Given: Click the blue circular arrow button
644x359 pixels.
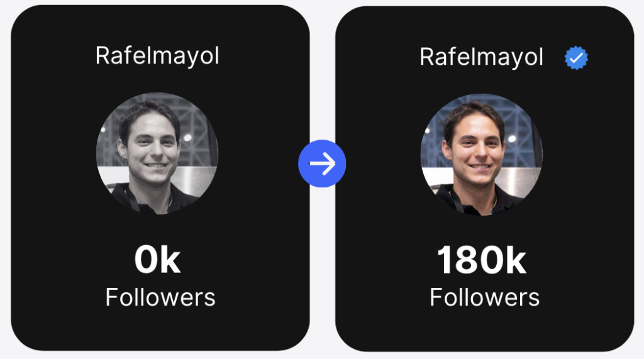Looking at the screenshot, I should [322, 163].
